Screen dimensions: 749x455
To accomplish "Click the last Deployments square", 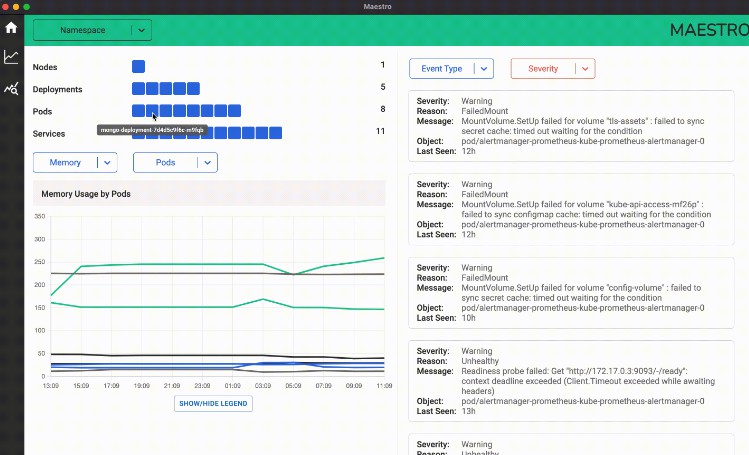I will click(x=193, y=89).
